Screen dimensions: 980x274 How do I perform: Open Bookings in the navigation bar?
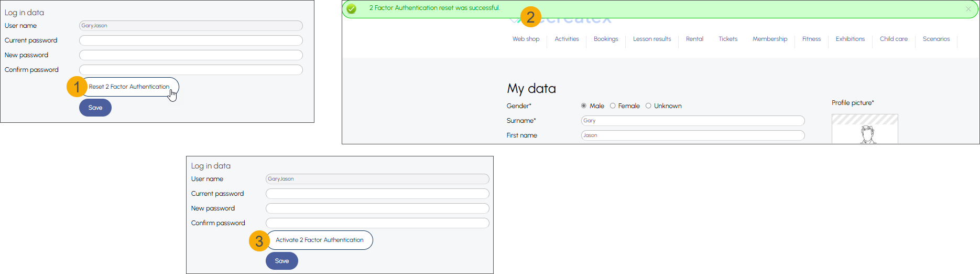tap(606, 39)
